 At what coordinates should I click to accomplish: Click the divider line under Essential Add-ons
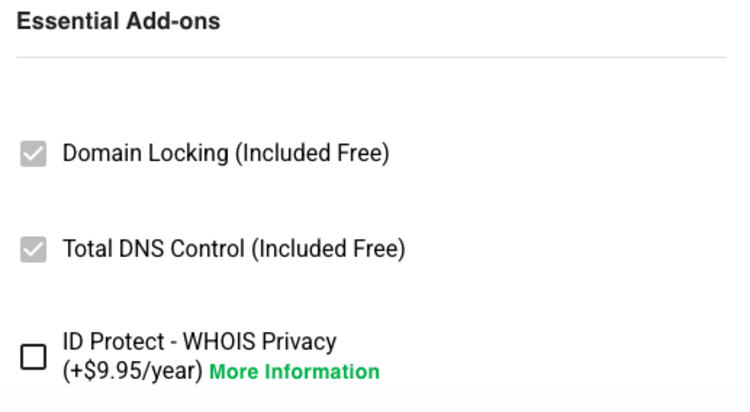[371, 57]
